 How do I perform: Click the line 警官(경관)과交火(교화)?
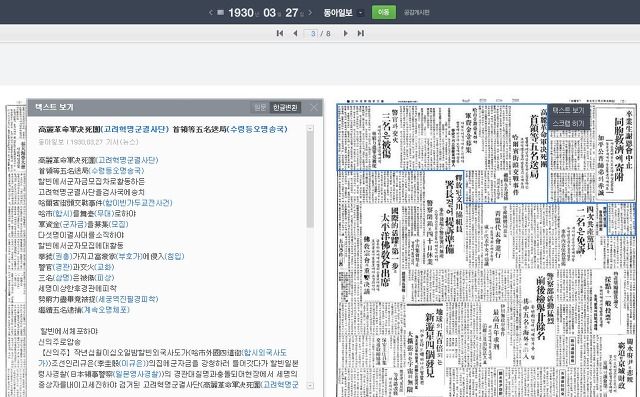pyautogui.click(x=76, y=267)
